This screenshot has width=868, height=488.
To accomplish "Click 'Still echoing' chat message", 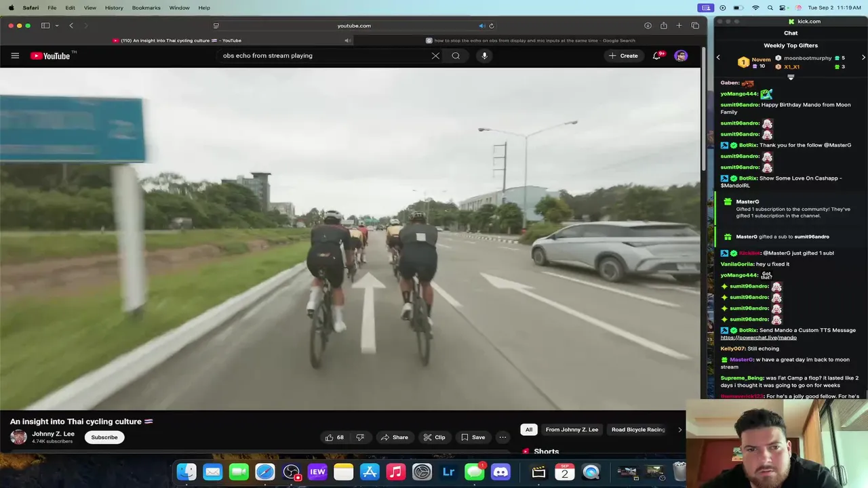I will (x=763, y=348).
